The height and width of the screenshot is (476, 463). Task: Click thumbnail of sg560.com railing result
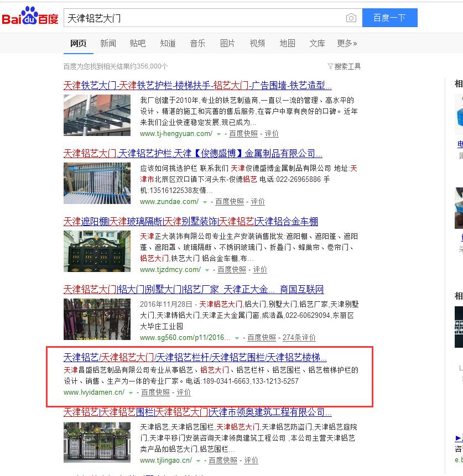[97, 319]
